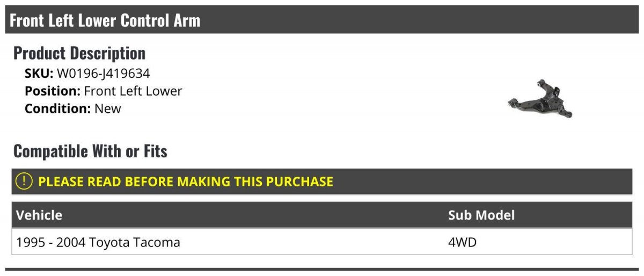
Task: Select the Sub Model column header
Action: coord(481,215)
